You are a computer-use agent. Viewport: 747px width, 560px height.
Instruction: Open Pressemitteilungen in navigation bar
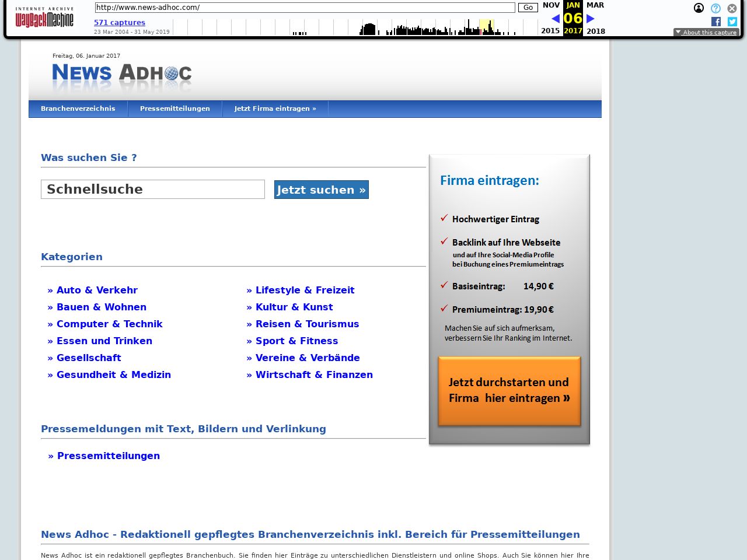[x=175, y=108]
